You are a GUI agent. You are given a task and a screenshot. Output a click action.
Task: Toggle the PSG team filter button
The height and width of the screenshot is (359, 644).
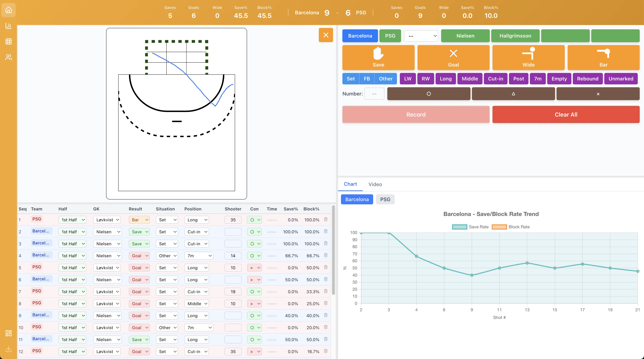pos(390,36)
